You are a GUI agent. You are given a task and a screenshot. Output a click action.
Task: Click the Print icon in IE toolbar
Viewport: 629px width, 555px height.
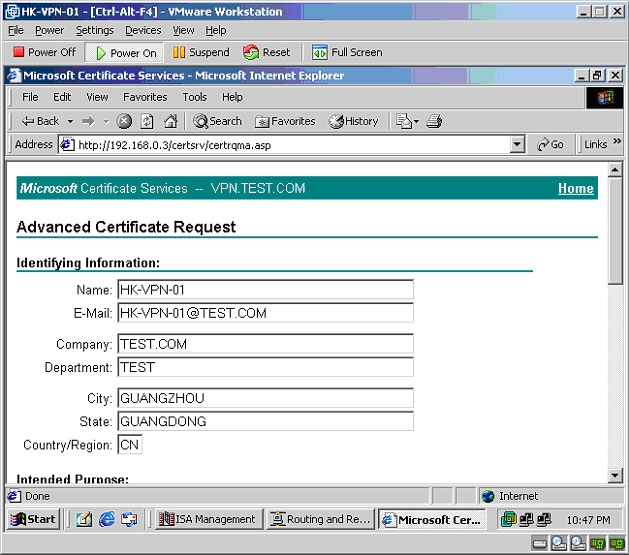pyautogui.click(x=434, y=121)
